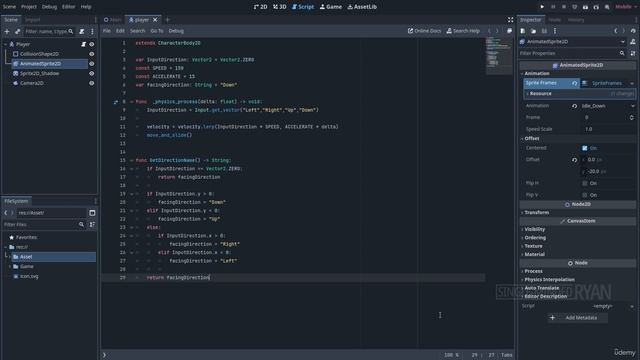
Task: Adjust the Frame value stepper
Action: pyautogui.click(x=631, y=118)
